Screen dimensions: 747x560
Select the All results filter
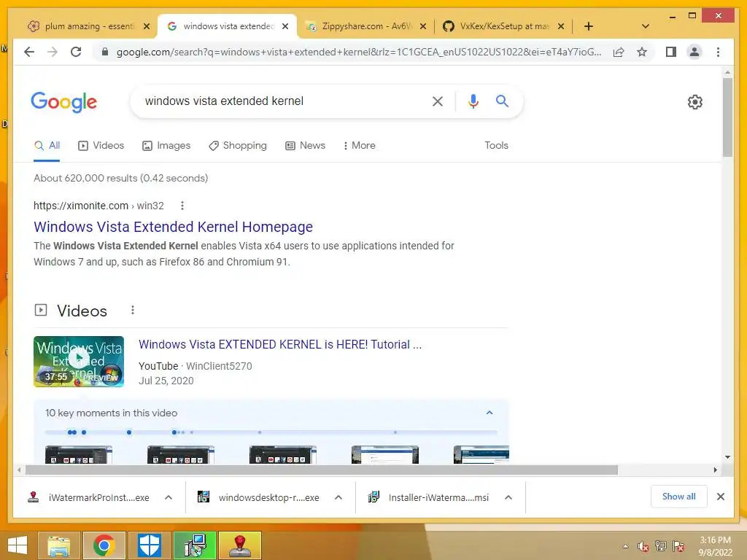(x=47, y=145)
